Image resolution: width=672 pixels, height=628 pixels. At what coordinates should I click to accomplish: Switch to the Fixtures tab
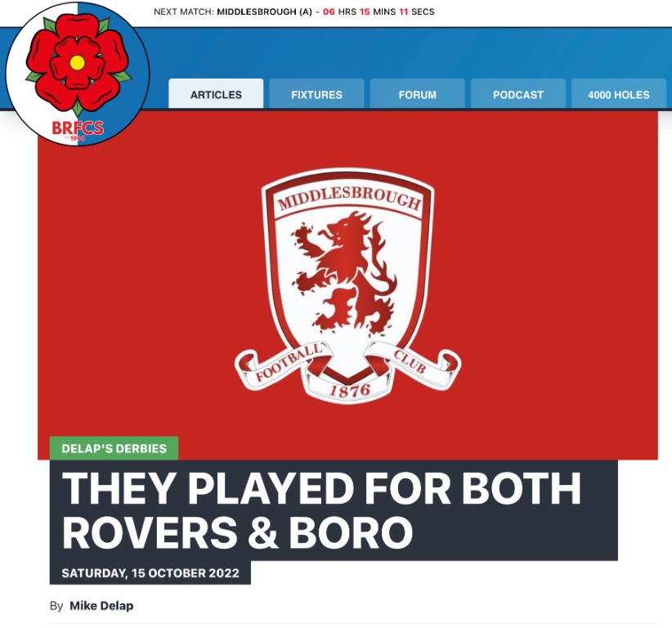(x=316, y=94)
